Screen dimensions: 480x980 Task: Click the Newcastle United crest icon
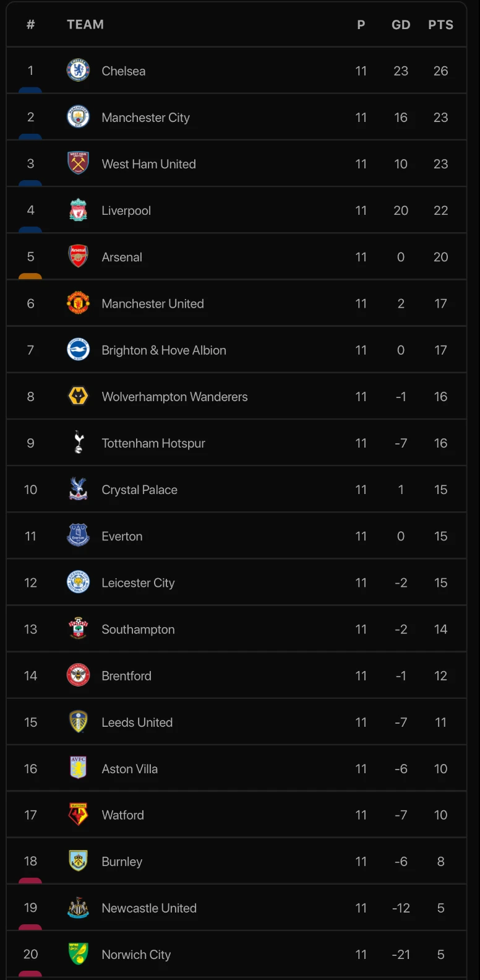click(78, 908)
